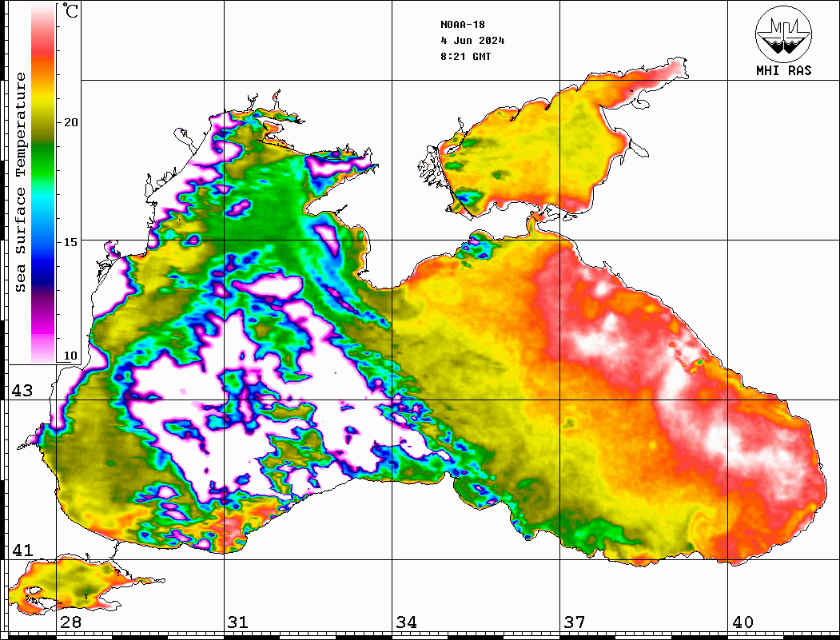
Task: Select the date text "4 Jun 2024"
Action: pos(472,41)
